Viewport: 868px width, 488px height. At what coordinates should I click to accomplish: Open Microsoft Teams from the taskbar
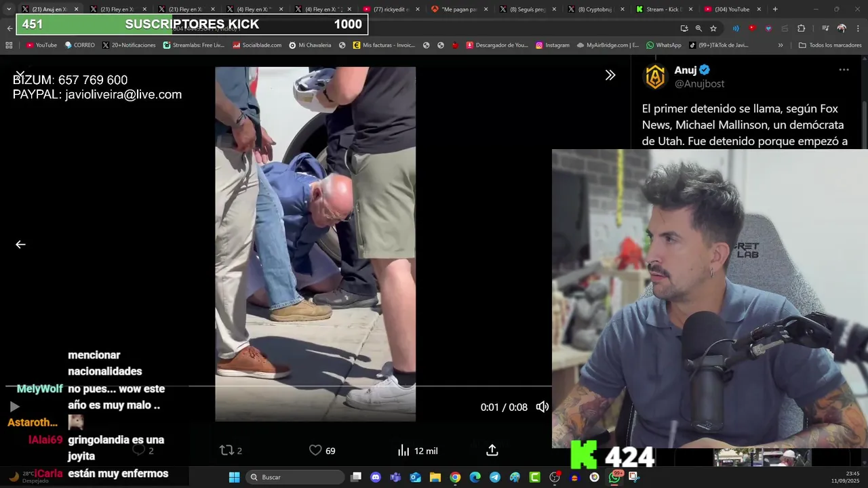pyautogui.click(x=395, y=477)
